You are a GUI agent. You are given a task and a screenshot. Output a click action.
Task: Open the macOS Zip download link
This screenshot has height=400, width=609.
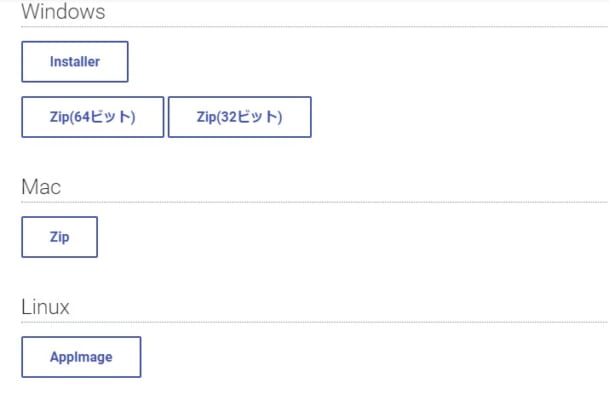point(59,238)
